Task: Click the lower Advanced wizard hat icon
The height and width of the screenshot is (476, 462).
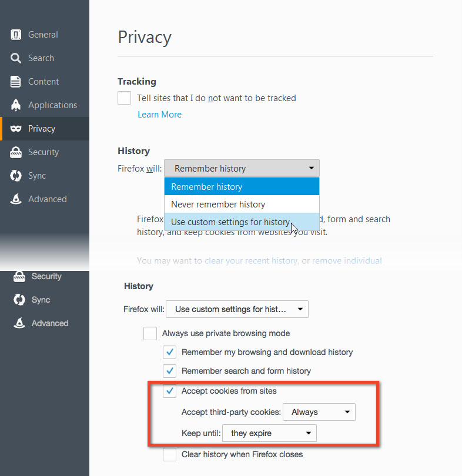Action: pyautogui.click(x=19, y=323)
